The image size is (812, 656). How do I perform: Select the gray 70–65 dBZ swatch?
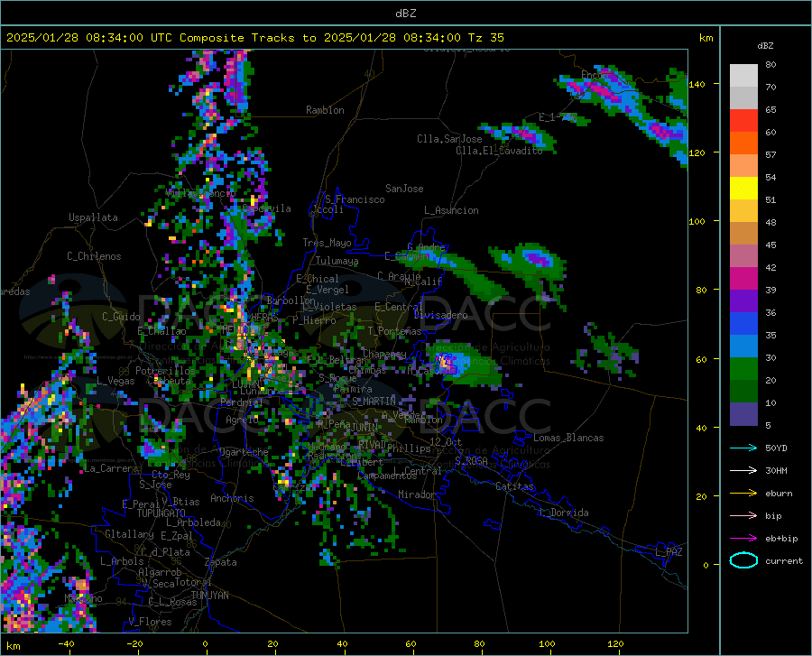point(743,98)
